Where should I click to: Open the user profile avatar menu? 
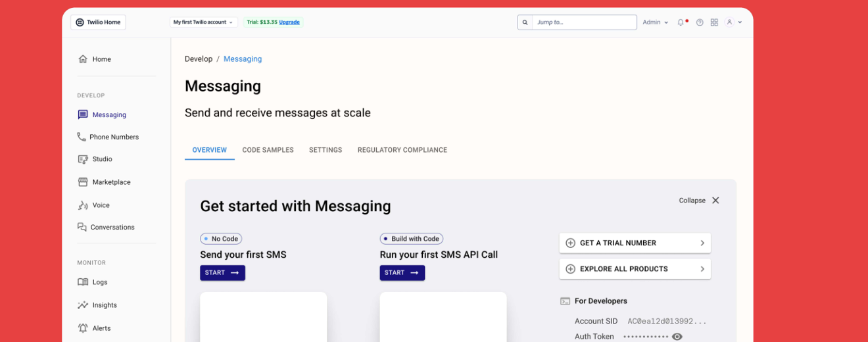click(733, 22)
